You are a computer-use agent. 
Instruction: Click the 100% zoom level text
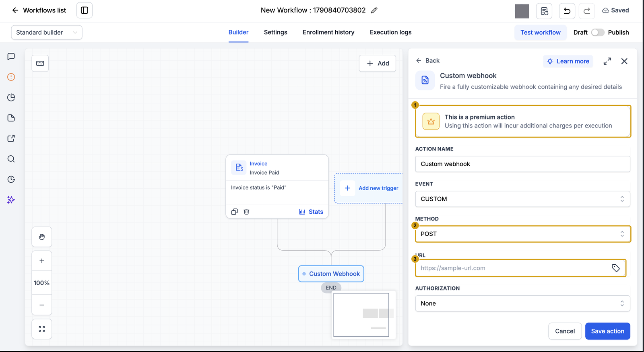pyautogui.click(x=42, y=283)
